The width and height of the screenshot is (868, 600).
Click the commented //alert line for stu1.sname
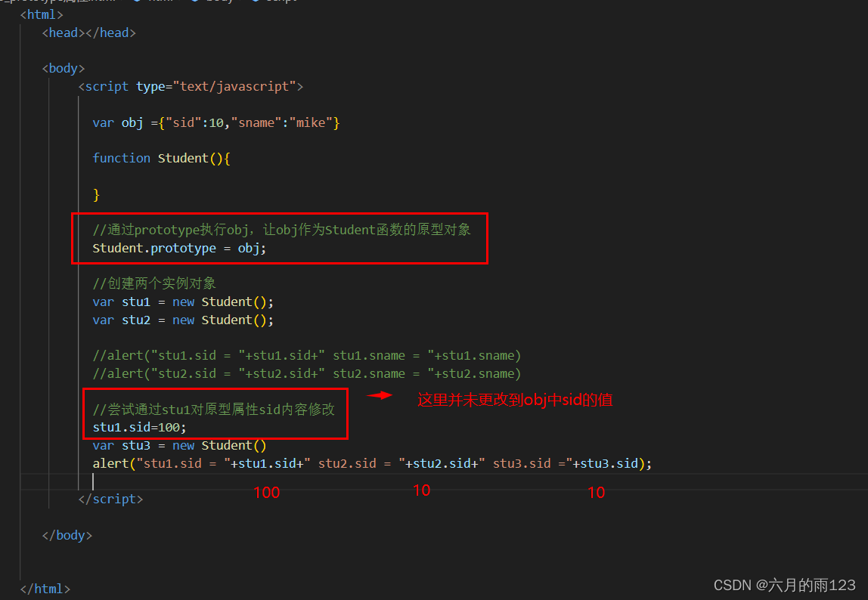307,356
